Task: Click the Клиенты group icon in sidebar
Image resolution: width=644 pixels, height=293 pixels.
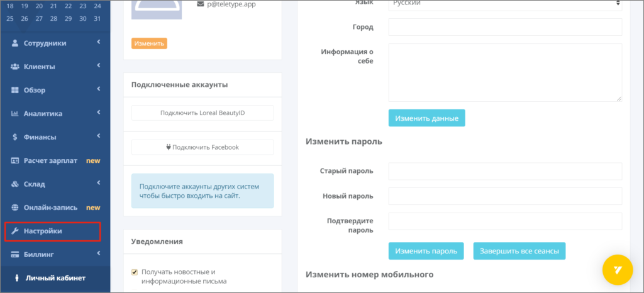Action: pyautogui.click(x=16, y=67)
